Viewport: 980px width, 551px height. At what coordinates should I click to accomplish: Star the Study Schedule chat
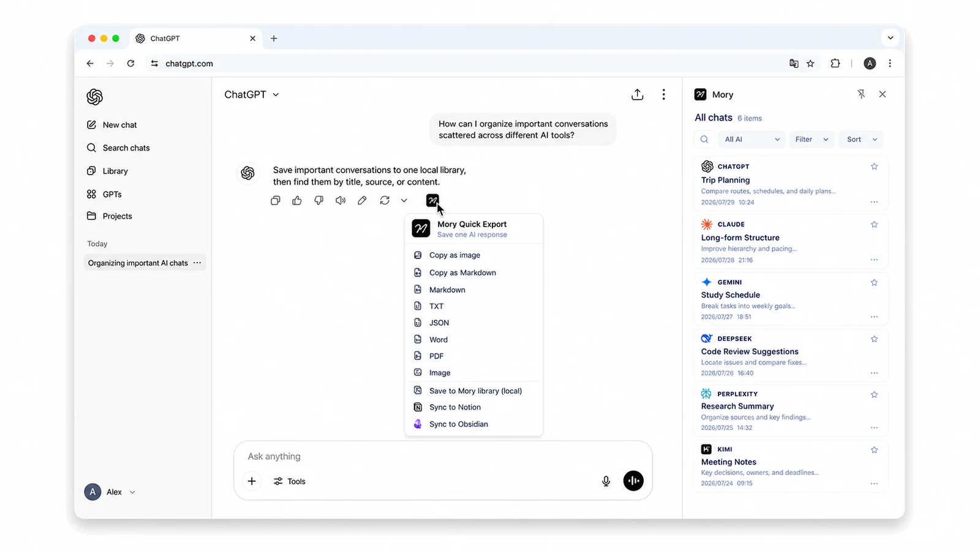point(874,282)
